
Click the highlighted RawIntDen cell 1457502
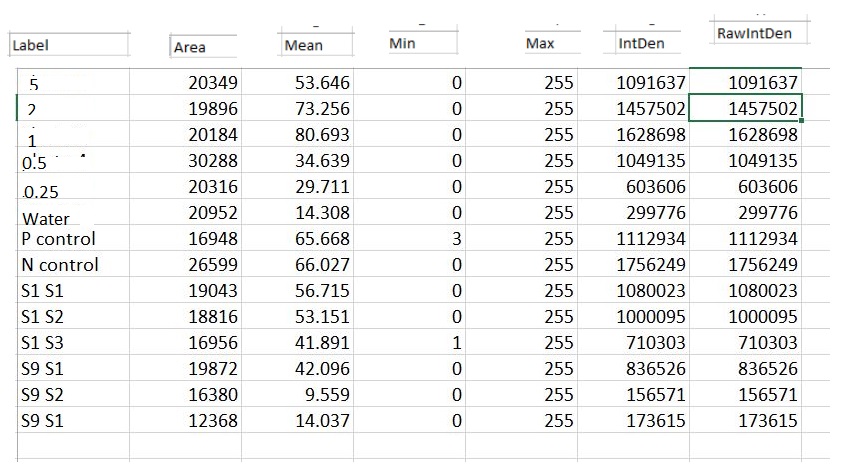[x=761, y=109]
